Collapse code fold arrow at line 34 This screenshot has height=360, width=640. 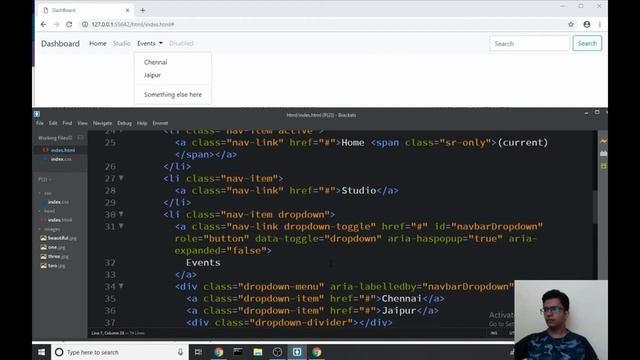121,286
